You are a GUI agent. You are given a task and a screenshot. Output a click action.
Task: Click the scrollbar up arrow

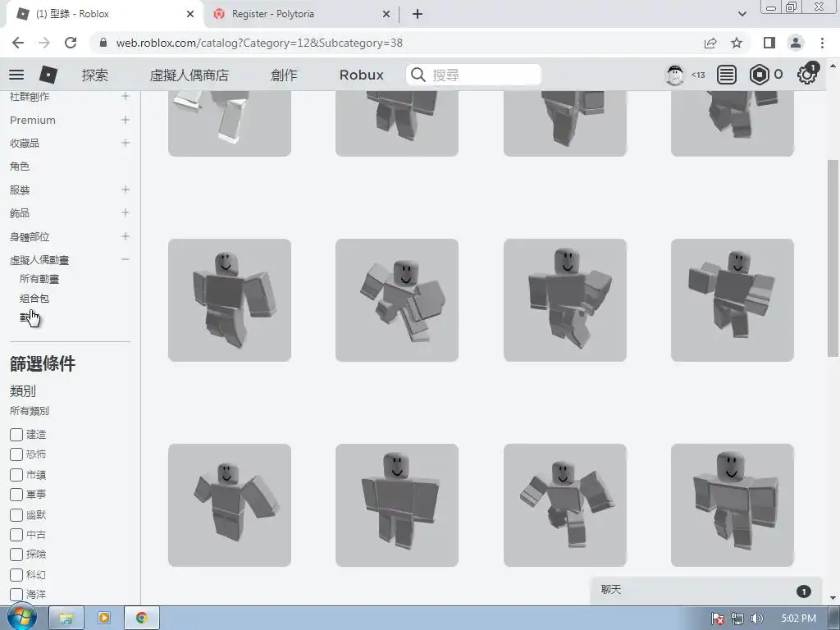pos(833,66)
